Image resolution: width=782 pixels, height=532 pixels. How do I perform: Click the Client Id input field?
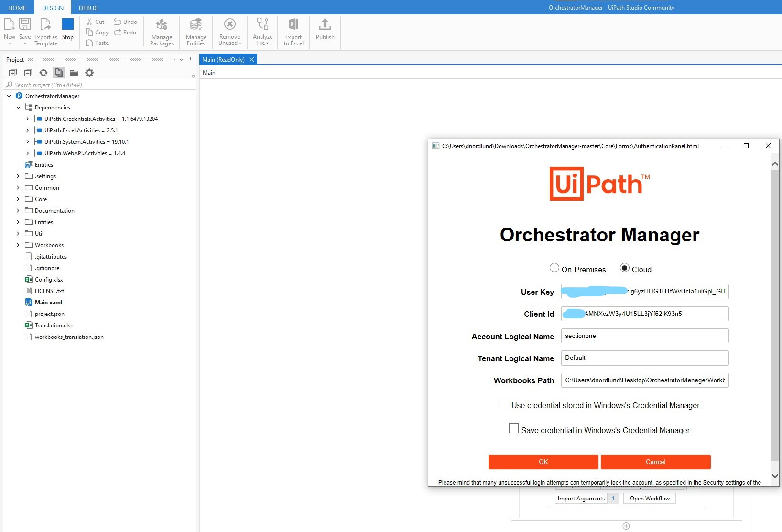pos(645,314)
